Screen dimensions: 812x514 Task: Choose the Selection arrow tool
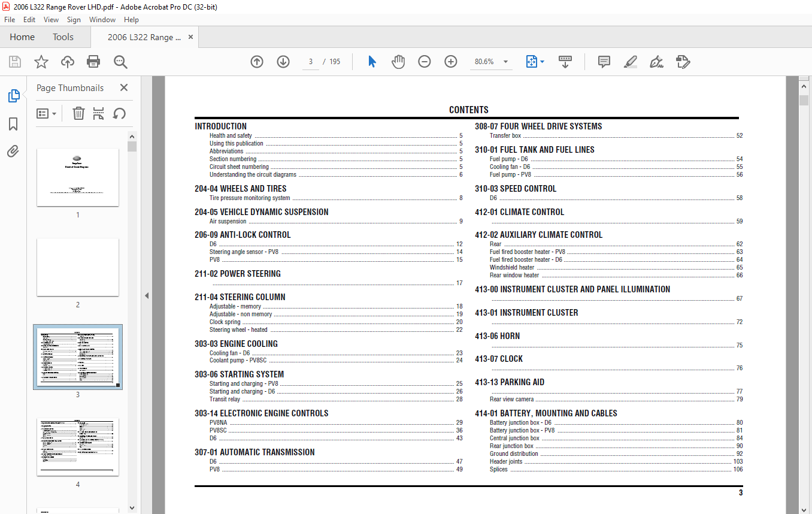[x=372, y=62]
